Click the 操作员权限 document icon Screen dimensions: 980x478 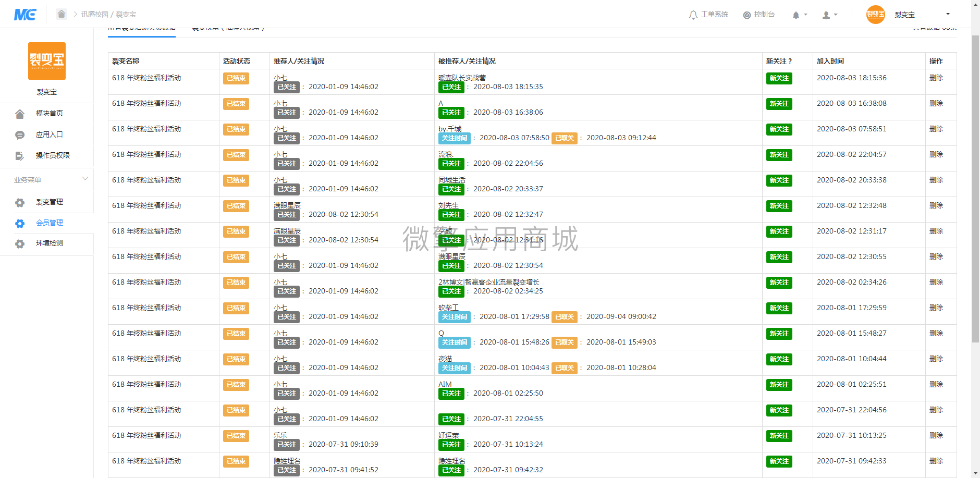coord(20,156)
